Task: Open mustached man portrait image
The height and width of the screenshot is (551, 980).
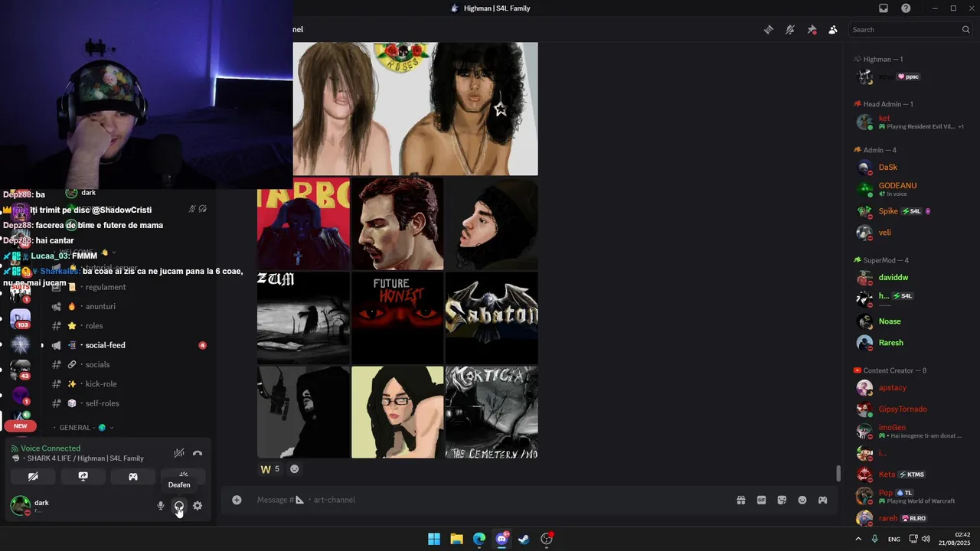Action: coord(397,224)
